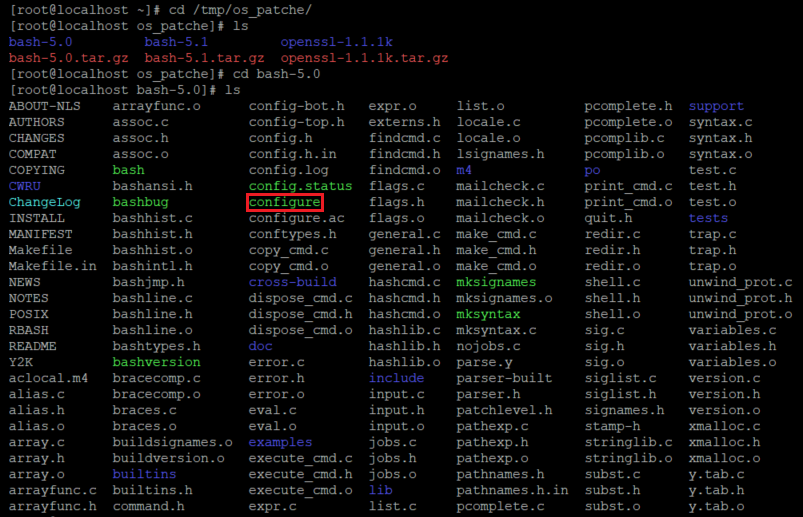Screen dimensions: 803x517
Task: Click the blue 'include' directory
Action: pos(396,378)
